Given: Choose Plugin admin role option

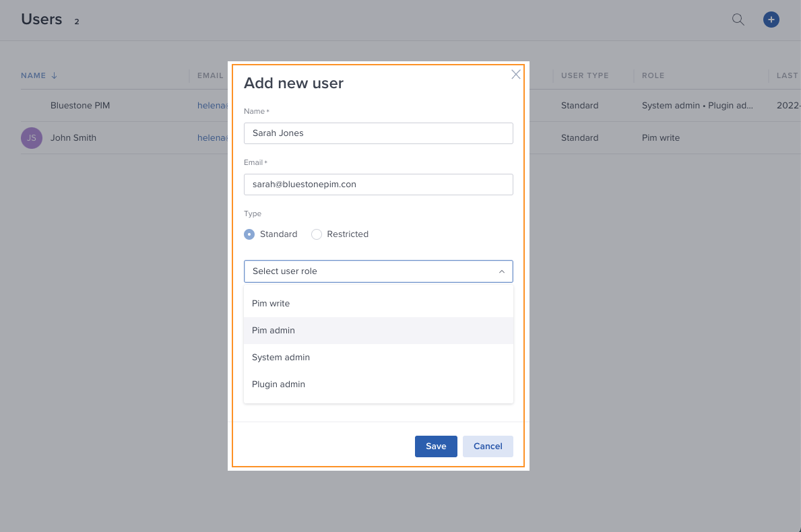Looking at the screenshot, I should coord(379,385).
